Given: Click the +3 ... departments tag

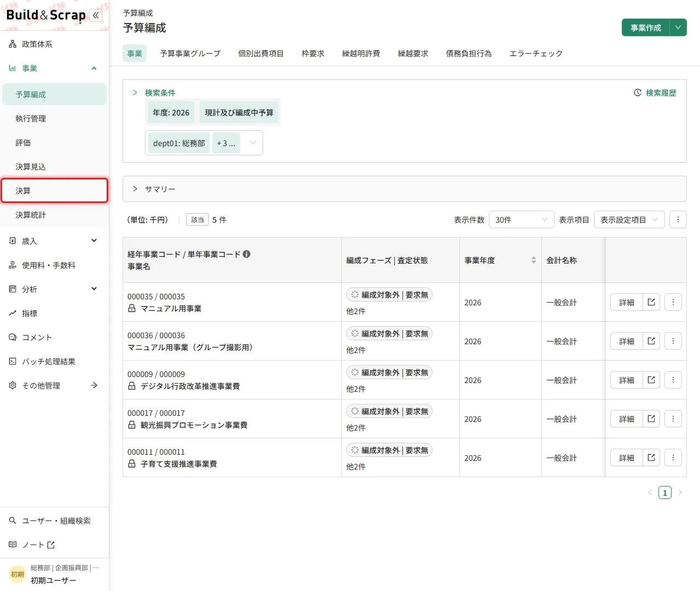Looking at the screenshot, I should (226, 143).
